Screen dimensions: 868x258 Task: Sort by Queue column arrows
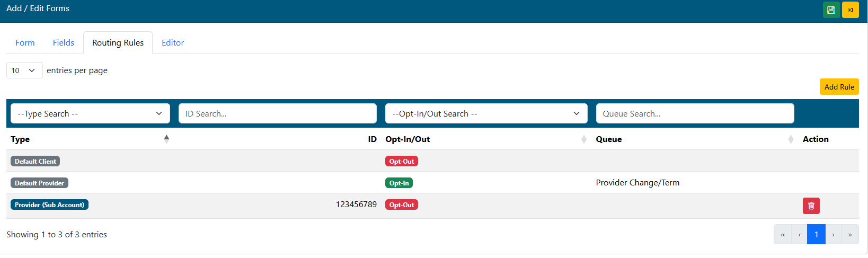790,139
